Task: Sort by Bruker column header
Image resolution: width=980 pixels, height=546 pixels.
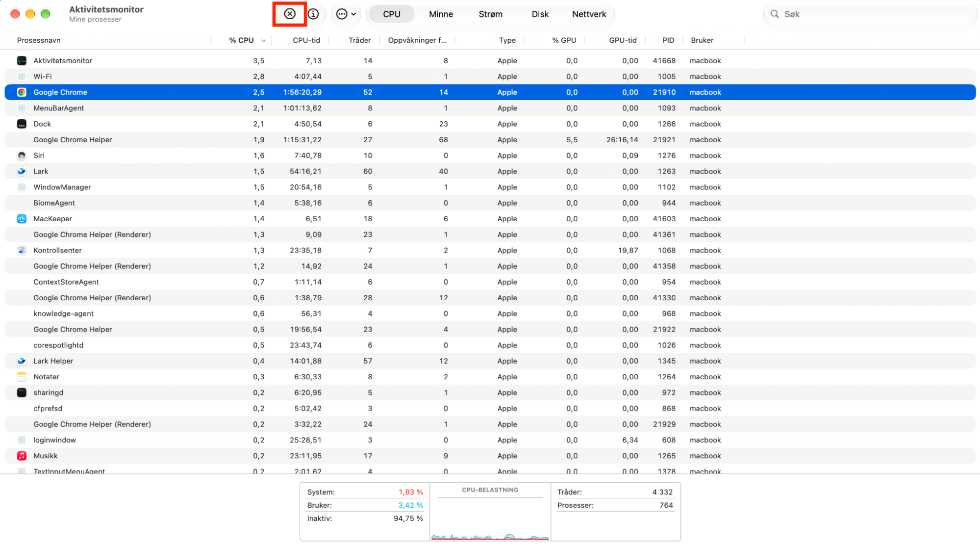Action: coord(702,40)
